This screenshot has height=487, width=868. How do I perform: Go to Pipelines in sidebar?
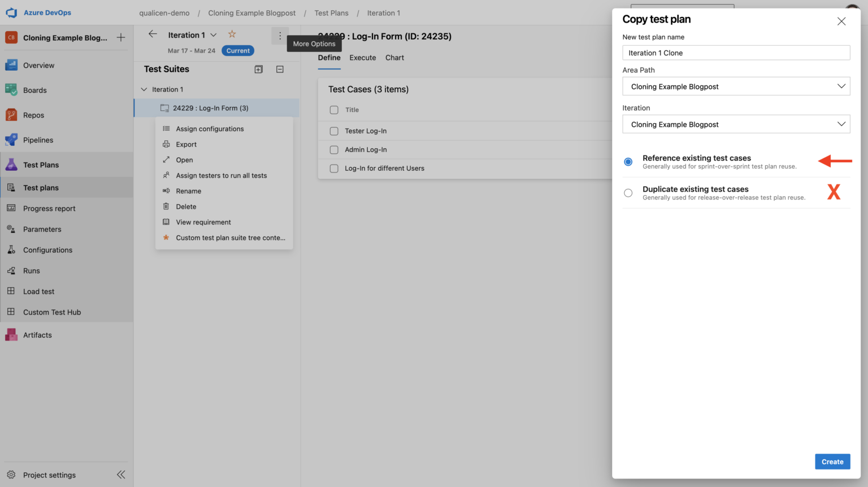(x=38, y=140)
